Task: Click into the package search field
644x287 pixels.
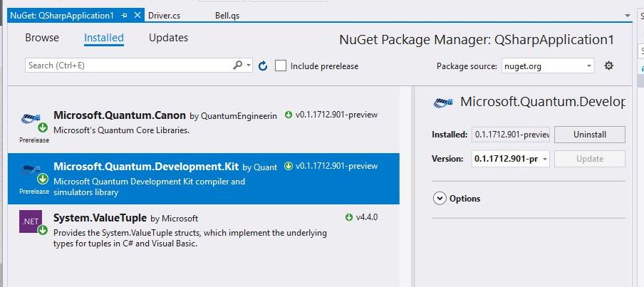Action: pos(128,66)
